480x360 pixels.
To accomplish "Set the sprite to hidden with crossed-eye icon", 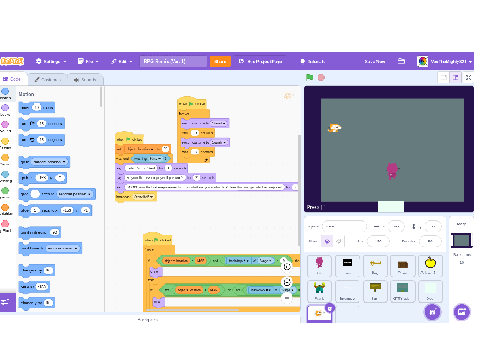I will pos(338,241).
